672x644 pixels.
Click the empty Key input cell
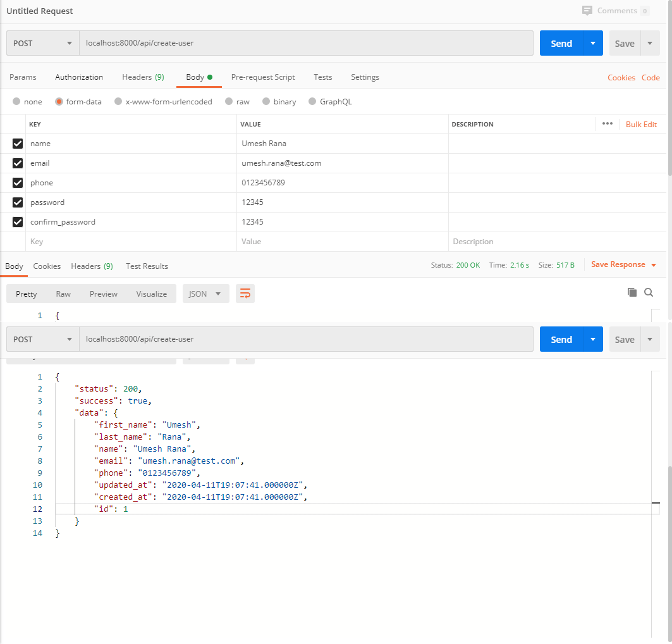131,242
